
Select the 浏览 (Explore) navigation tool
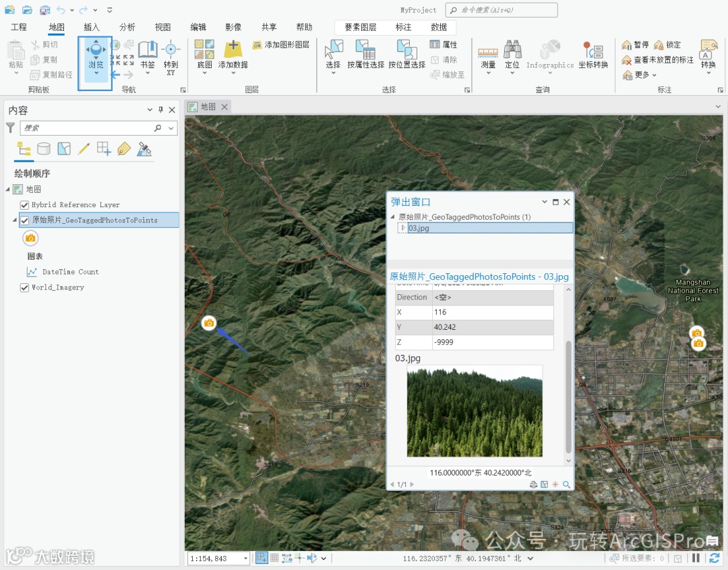tap(96, 51)
